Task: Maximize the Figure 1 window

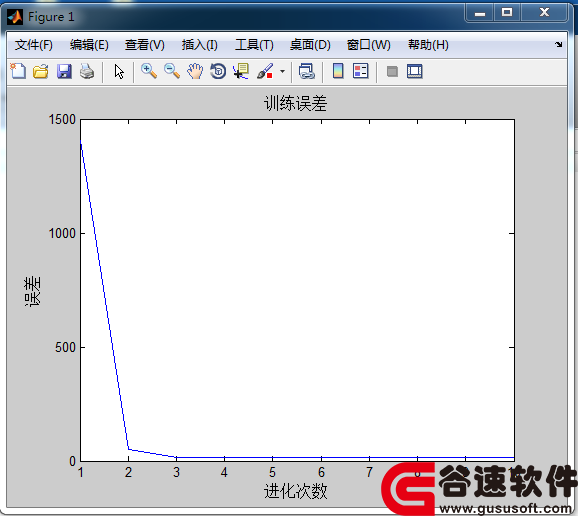Action: 507,13
